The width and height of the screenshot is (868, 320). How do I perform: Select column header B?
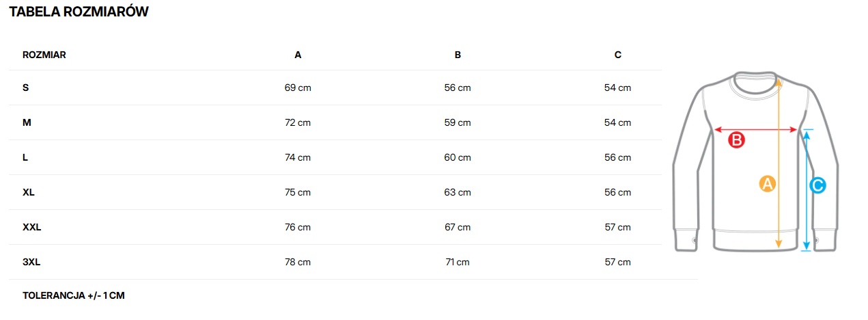[x=458, y=55]
